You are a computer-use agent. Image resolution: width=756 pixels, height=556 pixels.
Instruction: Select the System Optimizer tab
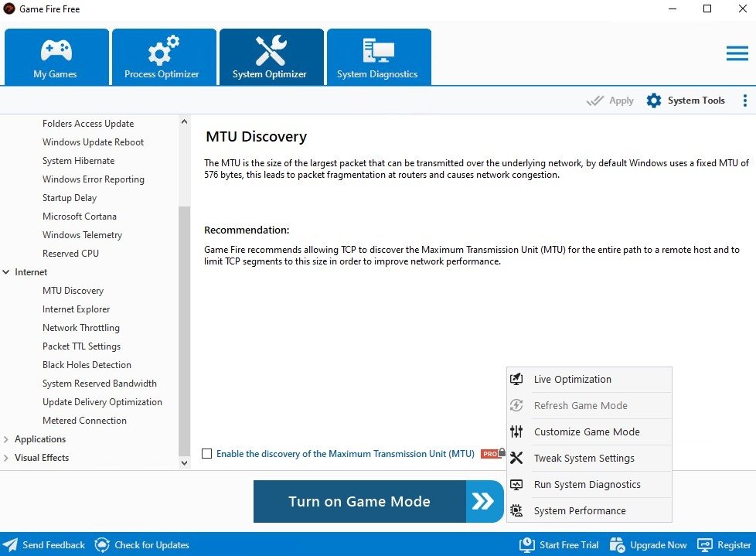[272, 57]
